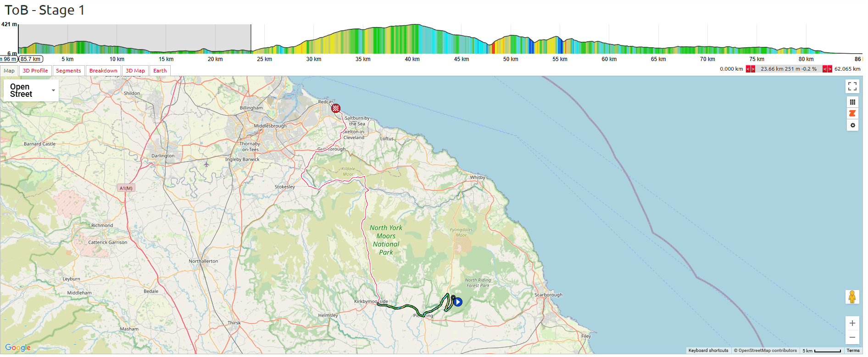Open map settings gear
Viewport: 868px width, 357px height.
[x=852, y=125]
